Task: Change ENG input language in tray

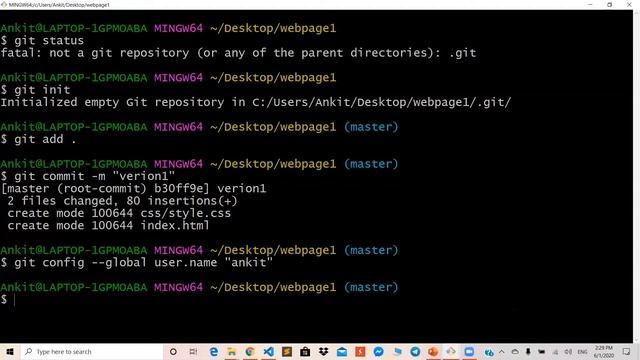Action: tap(582, 351)
